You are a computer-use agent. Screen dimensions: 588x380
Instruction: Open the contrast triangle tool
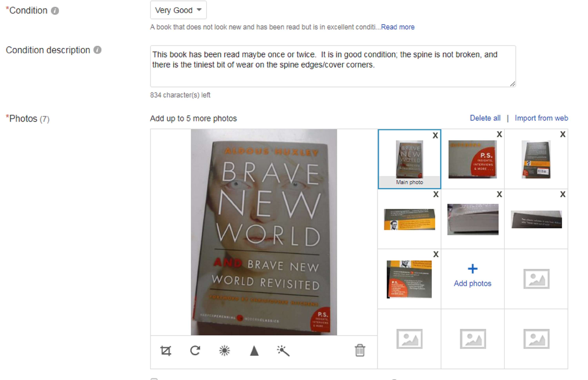point(254,351)
